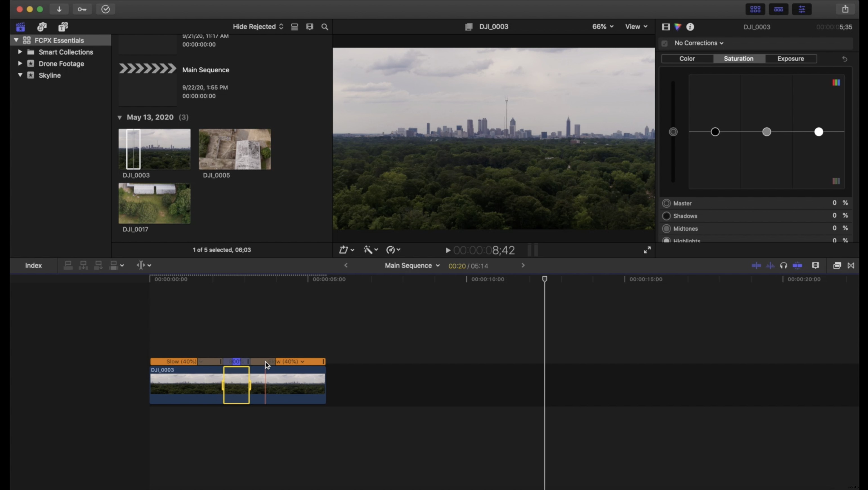868x490 pixels.
Task: Open the Photos and Audio sidebar
Action: tap(42, 27)
